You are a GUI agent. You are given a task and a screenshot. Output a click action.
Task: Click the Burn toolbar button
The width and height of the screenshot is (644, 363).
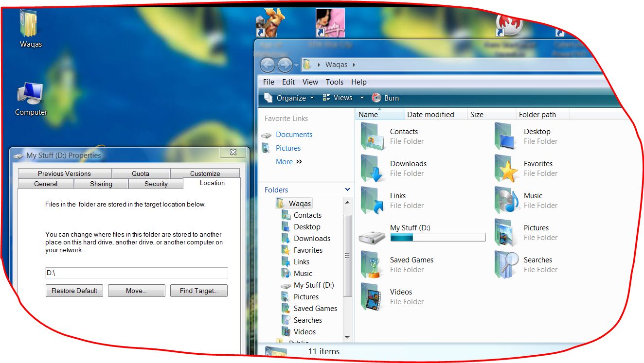click(x=385, y=98)
